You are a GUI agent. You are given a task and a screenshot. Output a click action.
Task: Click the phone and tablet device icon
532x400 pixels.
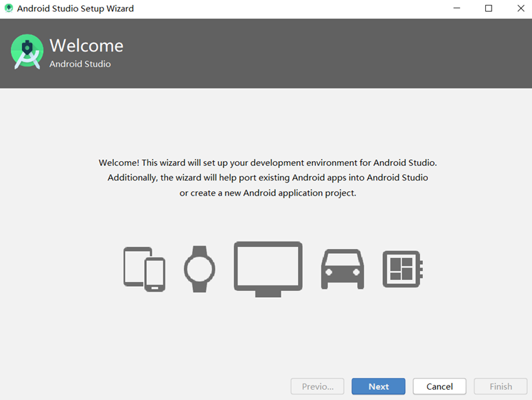click(x=145, y=270)
